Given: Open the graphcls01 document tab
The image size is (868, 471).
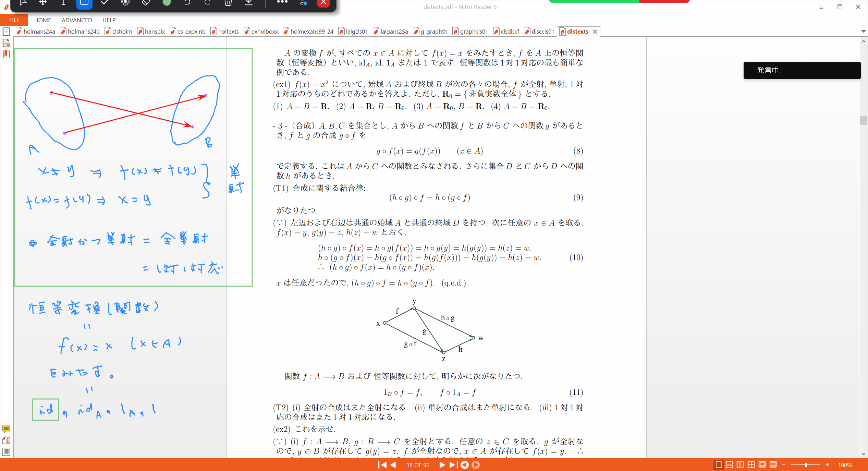Looking at the screenshot, I should pyautogui.click(x=470, y=32).
